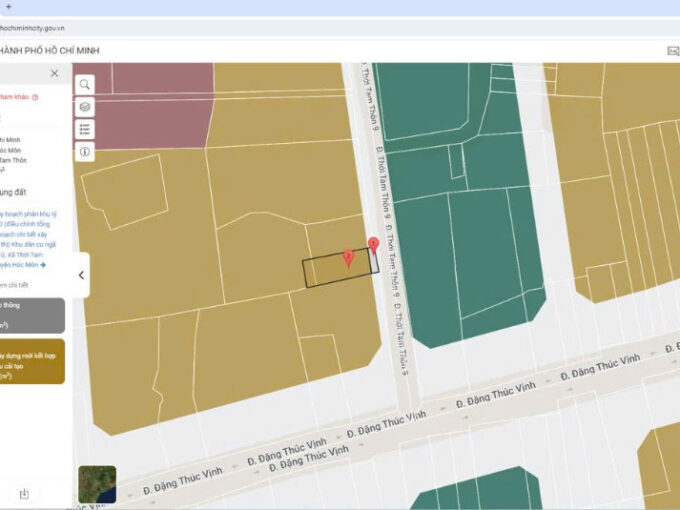Image resolution: width=680 pixels, height=510 pixels.
Task: Click the download icon at panel bottom
Action: [x=24, y=493]
